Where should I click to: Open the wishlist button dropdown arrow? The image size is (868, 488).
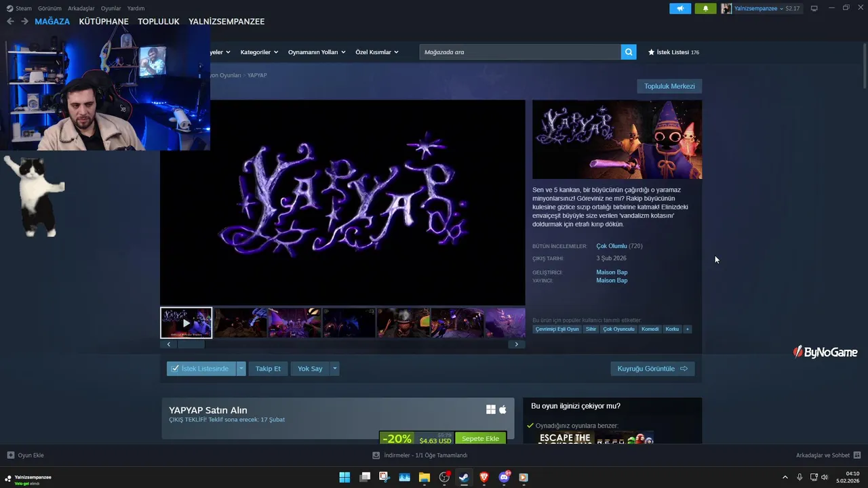(x=241, y=369)
